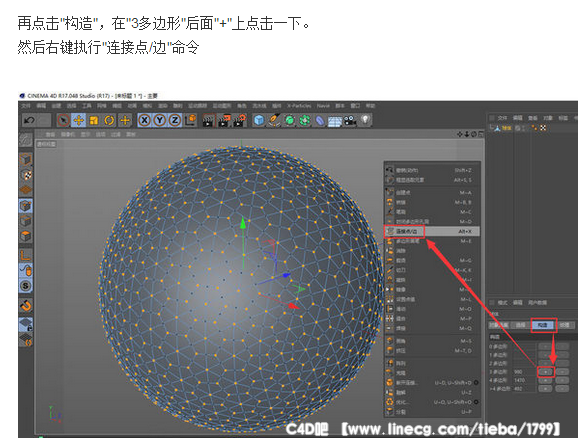Click plus button for >4 polygon row
Screen dimensions: 586x446
546,389
